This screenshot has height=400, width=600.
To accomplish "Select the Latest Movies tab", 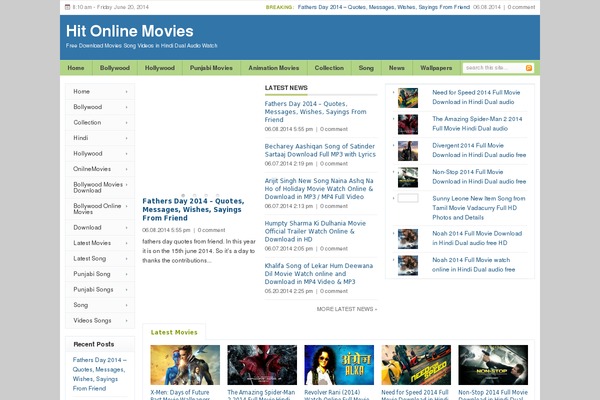I will click(x=174, y=332).
